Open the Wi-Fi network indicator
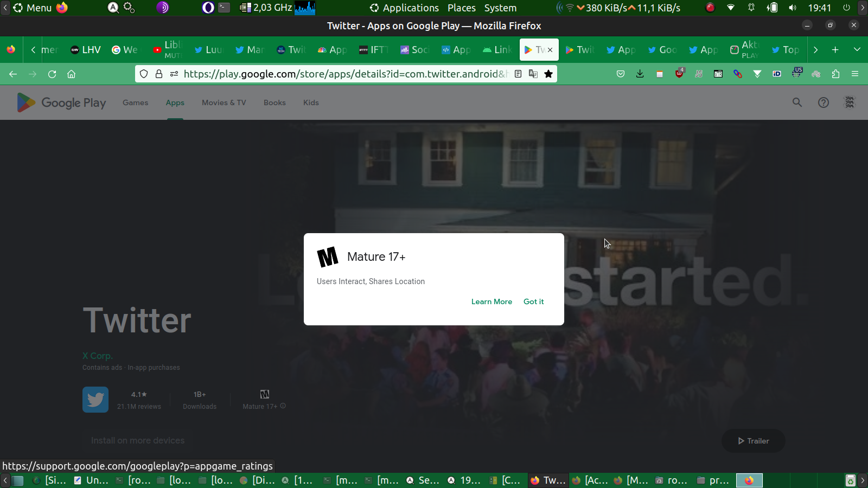This screenshot has height=488, width=868. tap(731, 8)
